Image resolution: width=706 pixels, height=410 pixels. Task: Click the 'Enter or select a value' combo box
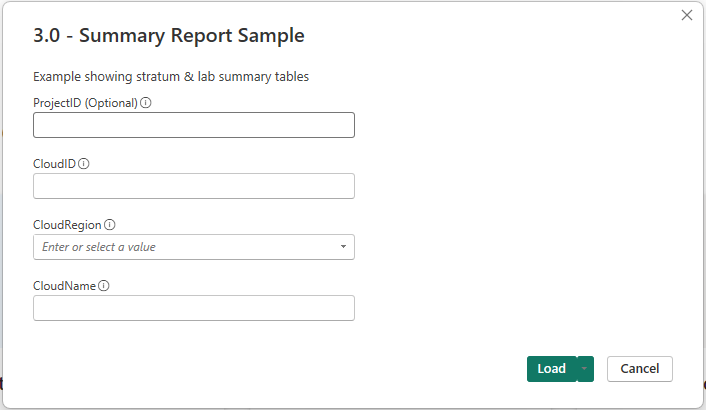[x=185, y=247]
